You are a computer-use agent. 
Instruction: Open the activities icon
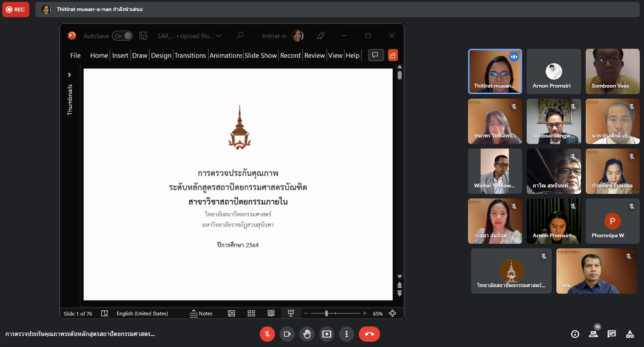pos(630,334)
